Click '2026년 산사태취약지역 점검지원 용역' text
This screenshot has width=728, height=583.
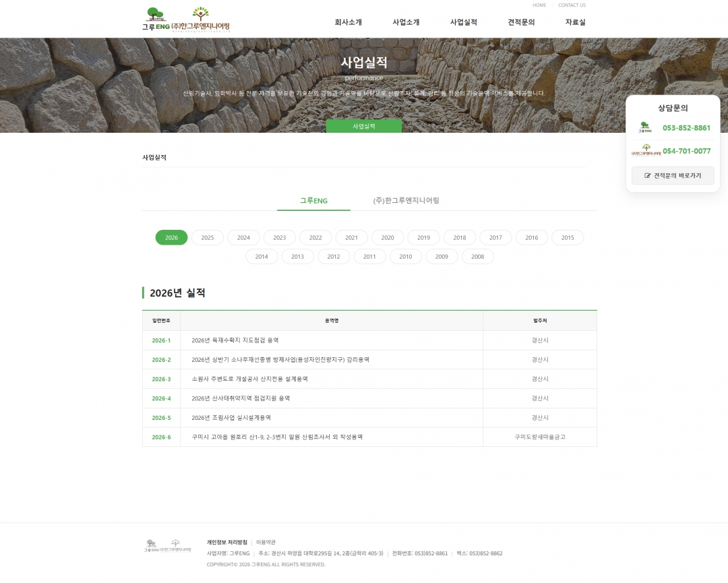coord(241,398)
